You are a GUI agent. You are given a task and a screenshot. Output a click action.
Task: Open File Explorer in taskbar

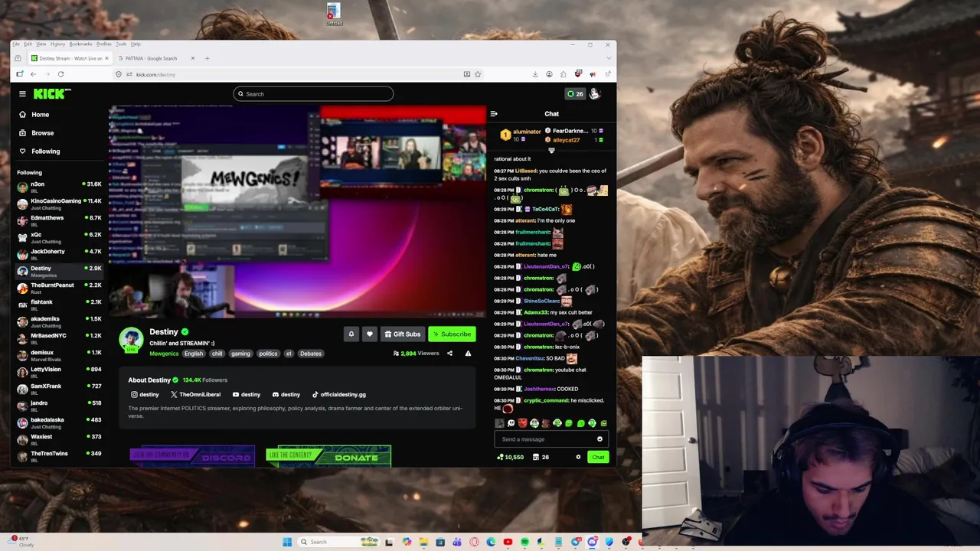point(423,542)
